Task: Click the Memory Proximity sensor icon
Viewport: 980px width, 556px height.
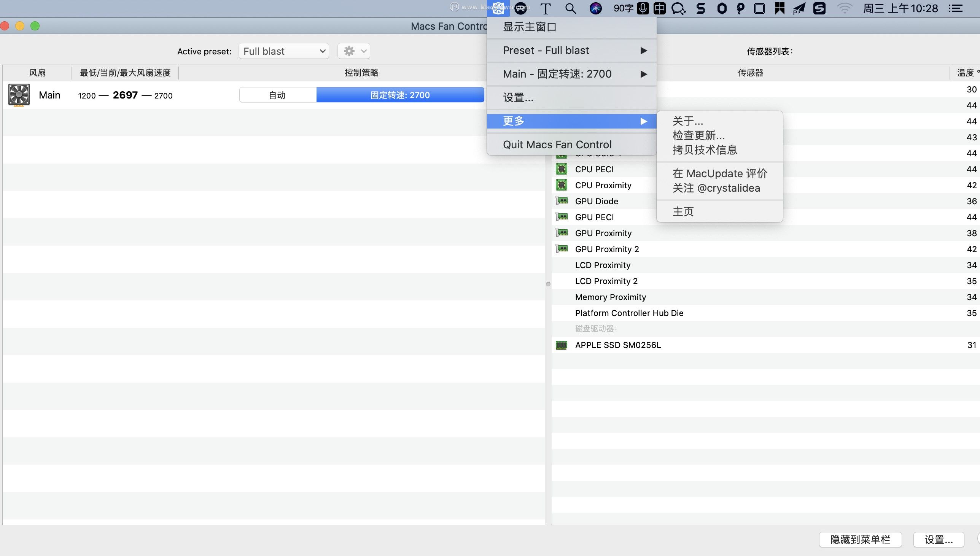Action: [x=563, y=297]
